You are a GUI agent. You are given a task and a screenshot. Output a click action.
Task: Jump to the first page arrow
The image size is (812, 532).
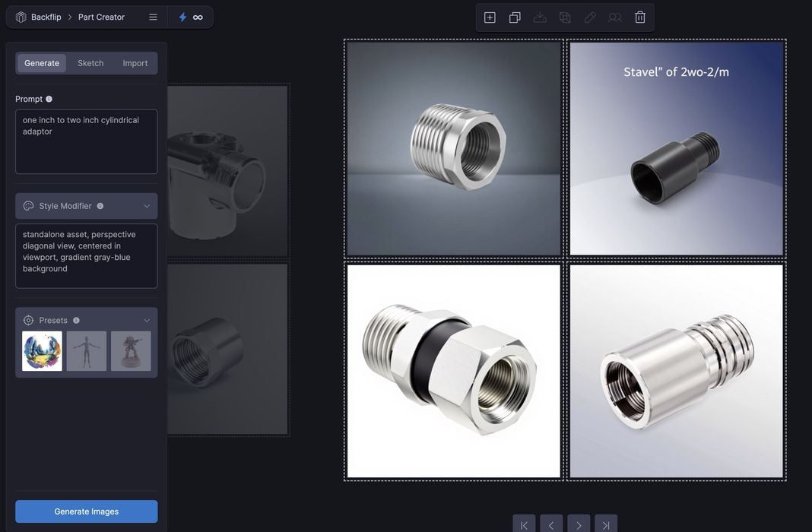click(524, 525)
